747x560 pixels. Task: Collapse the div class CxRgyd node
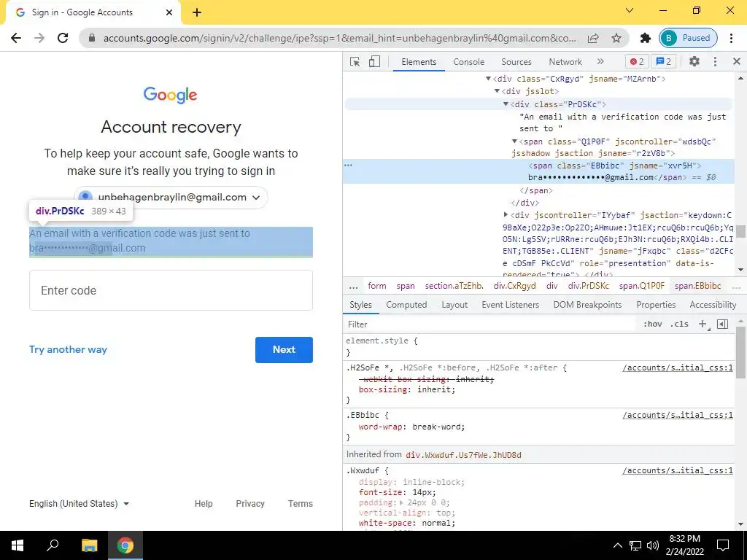click(488, 79)
